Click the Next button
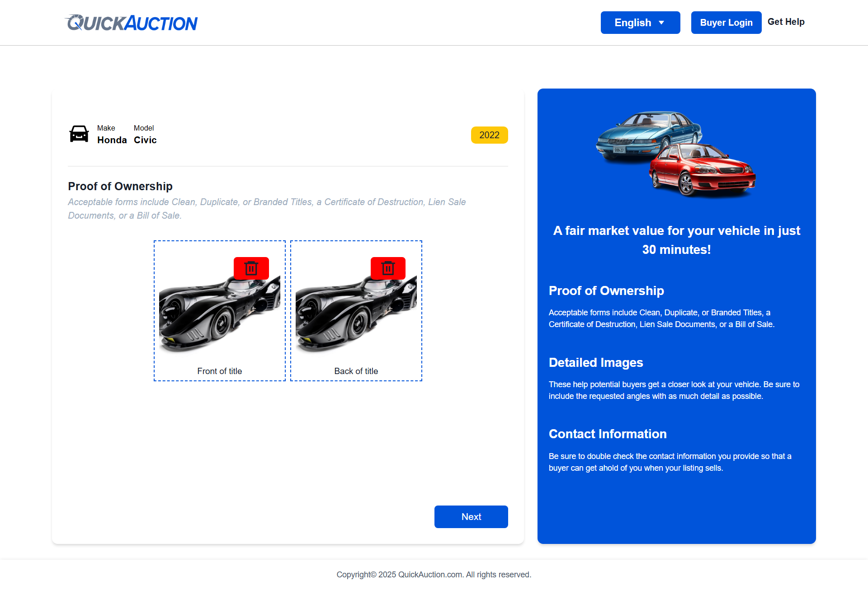 coord(471,516)
